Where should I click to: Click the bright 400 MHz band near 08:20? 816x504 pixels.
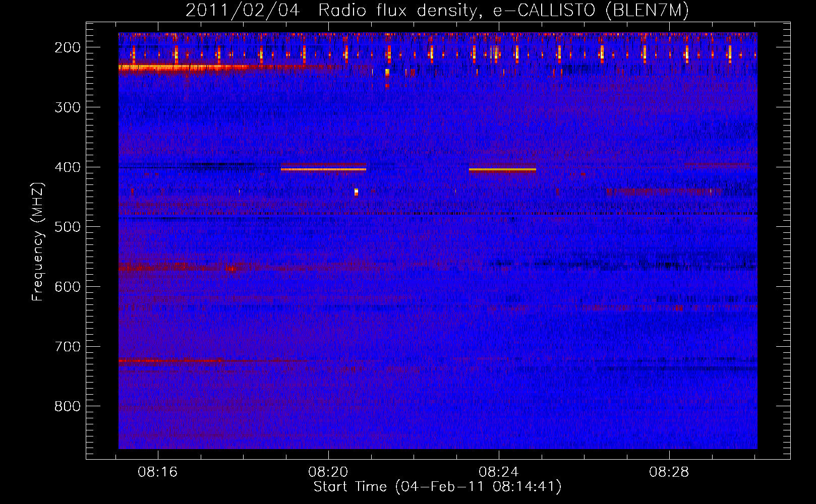click(x=323, y=169)
